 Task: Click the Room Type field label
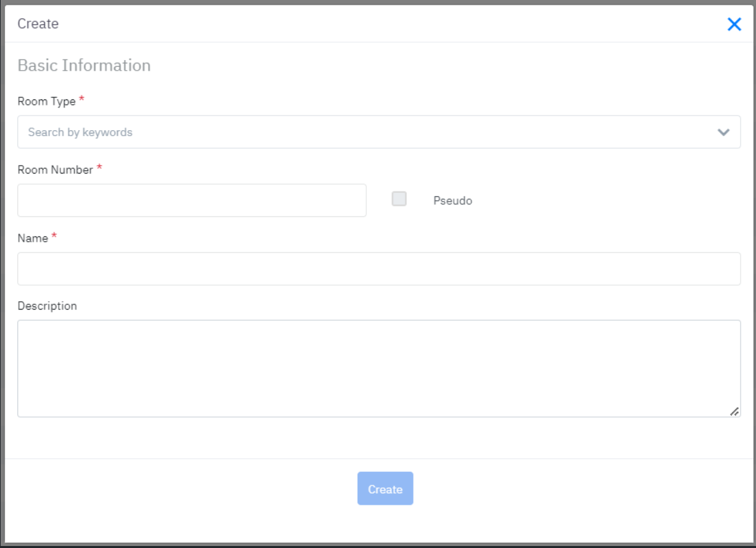tap(47, 101)
